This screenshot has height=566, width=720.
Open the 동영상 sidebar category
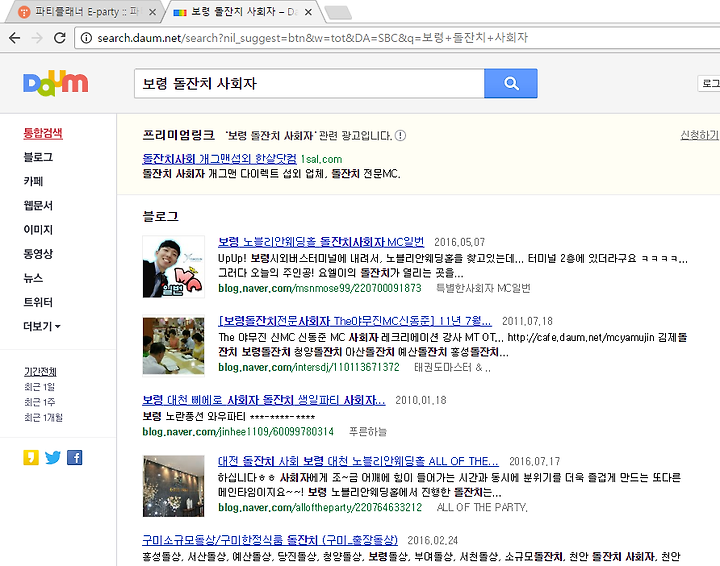point(38,253)
